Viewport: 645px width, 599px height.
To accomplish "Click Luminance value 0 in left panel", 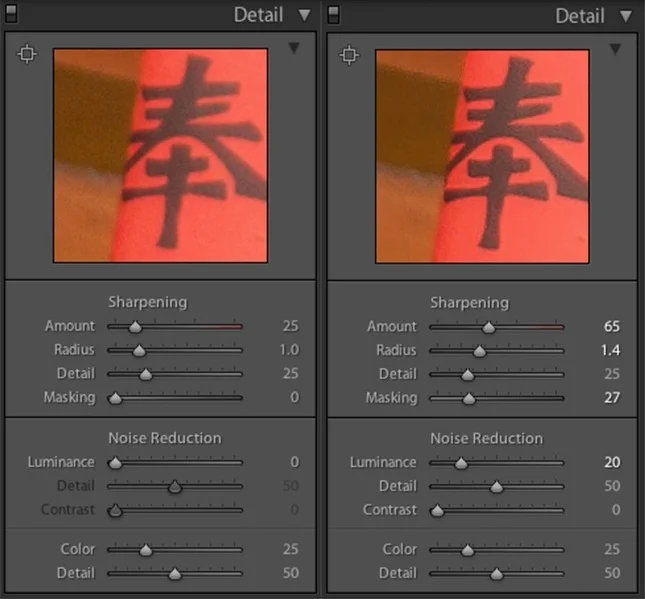I will (295, 462).
